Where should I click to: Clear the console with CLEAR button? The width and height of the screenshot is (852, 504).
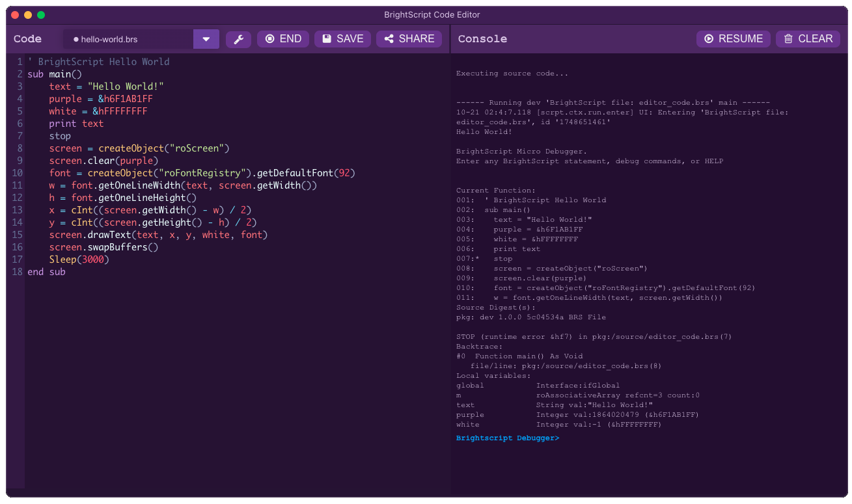pyautogui.click(x=808, y=39)
